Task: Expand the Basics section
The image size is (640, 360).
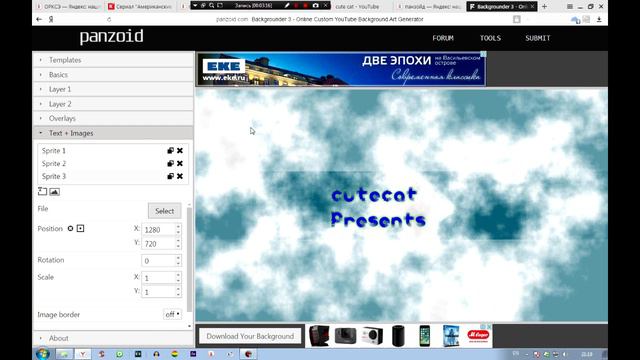Action: tap(113, 75)
